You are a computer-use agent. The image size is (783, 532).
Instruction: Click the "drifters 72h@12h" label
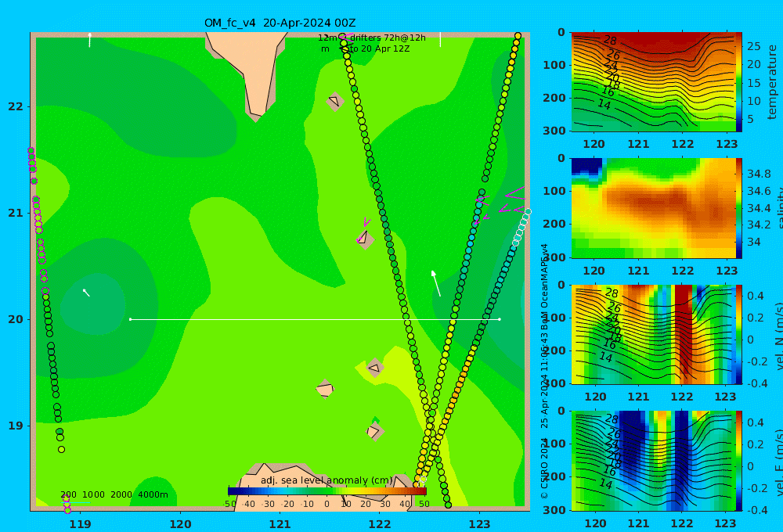(388, 38)
